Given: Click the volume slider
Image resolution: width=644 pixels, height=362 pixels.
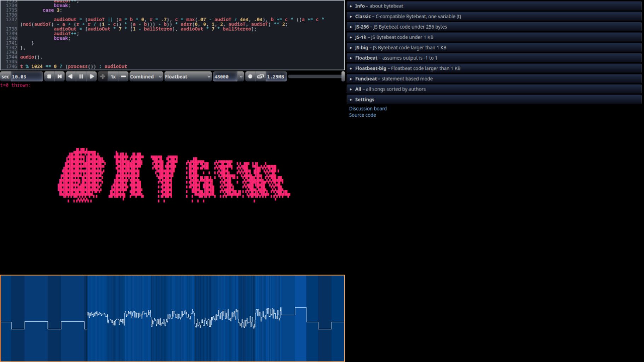Looking at the screenshot, I should [316, 76].
